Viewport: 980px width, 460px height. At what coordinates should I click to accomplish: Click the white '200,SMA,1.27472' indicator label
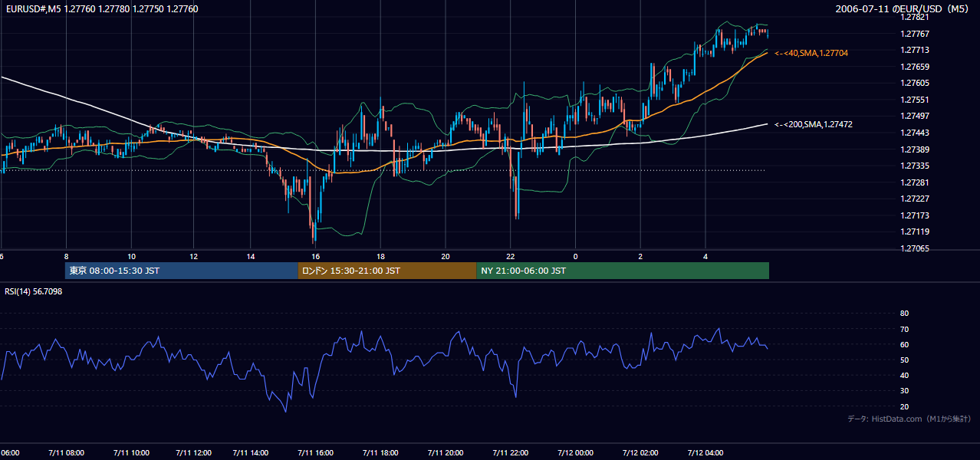(814, 124)
